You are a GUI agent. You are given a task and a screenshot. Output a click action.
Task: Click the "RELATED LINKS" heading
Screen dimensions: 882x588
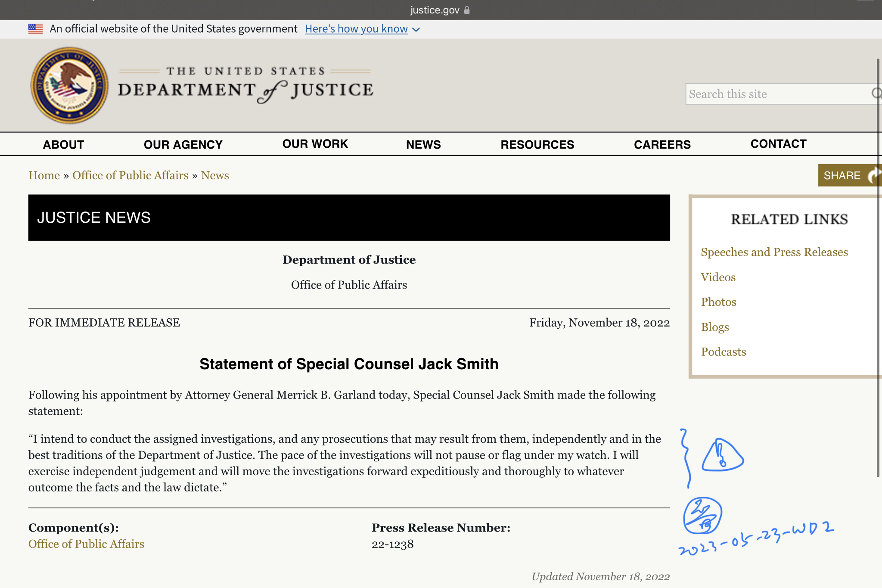click(789, 219)
